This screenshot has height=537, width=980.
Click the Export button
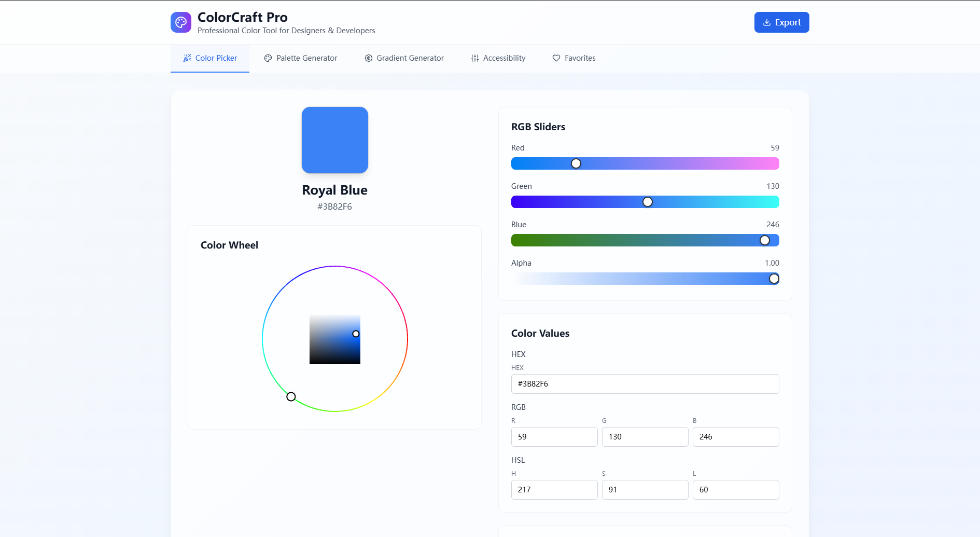point(781,22)
